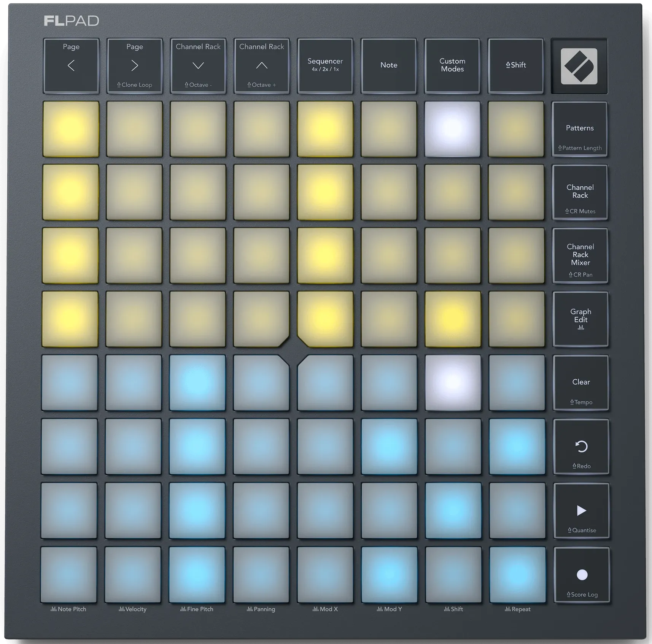652x644 pixels.
Task: Select Channel Rack Mixer button
Action: [x=580, y=256]
